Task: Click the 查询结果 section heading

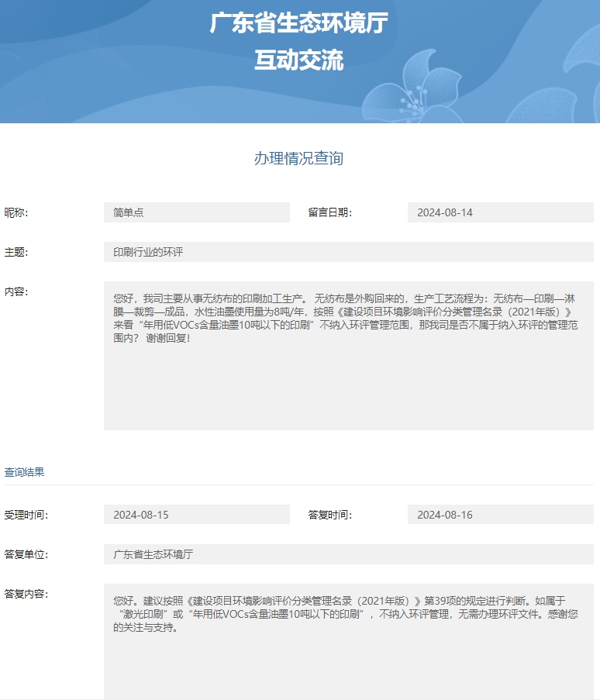Action: pos(25,472)
